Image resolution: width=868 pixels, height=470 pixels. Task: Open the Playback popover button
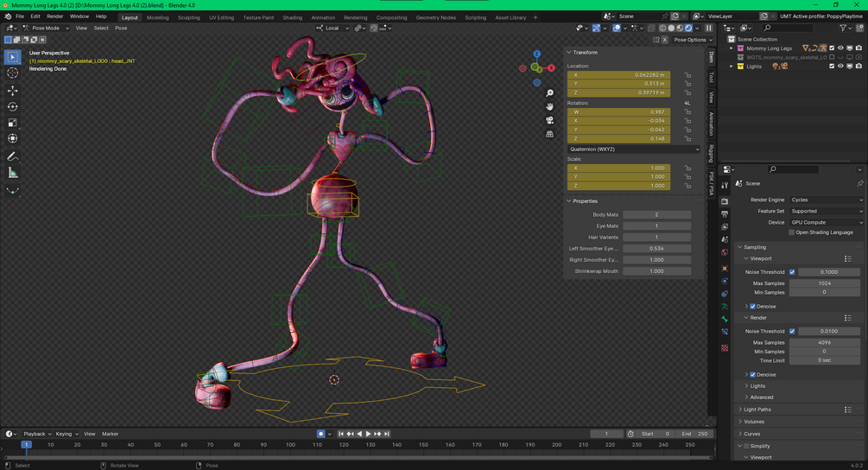(x=36, y=434)
